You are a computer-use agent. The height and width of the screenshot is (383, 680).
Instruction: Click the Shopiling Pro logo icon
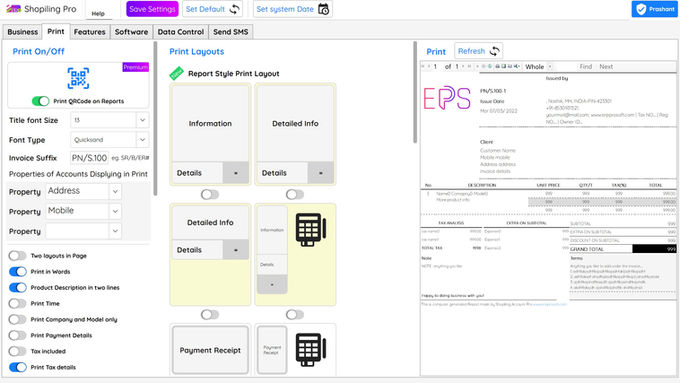tap(13, 9)
